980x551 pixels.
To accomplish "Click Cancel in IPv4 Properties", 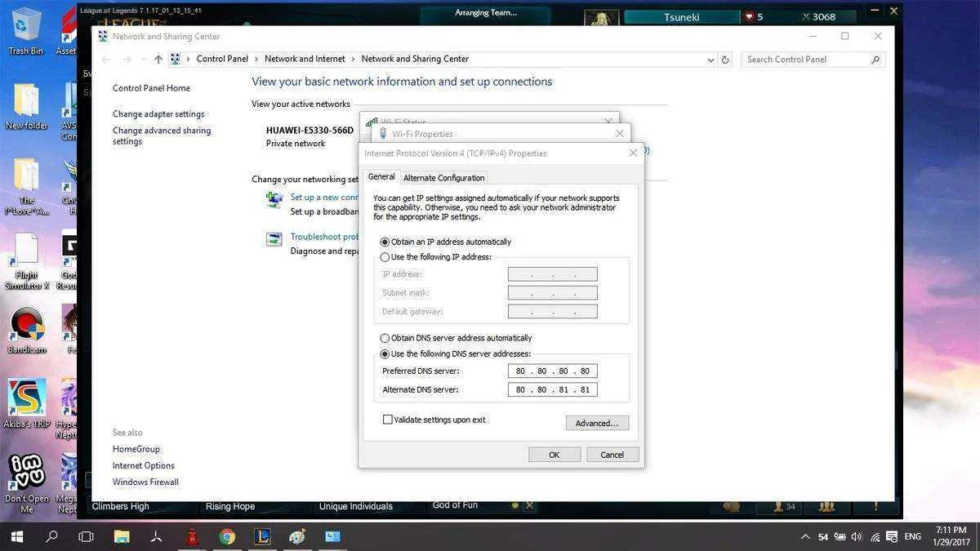I will 612,455.
